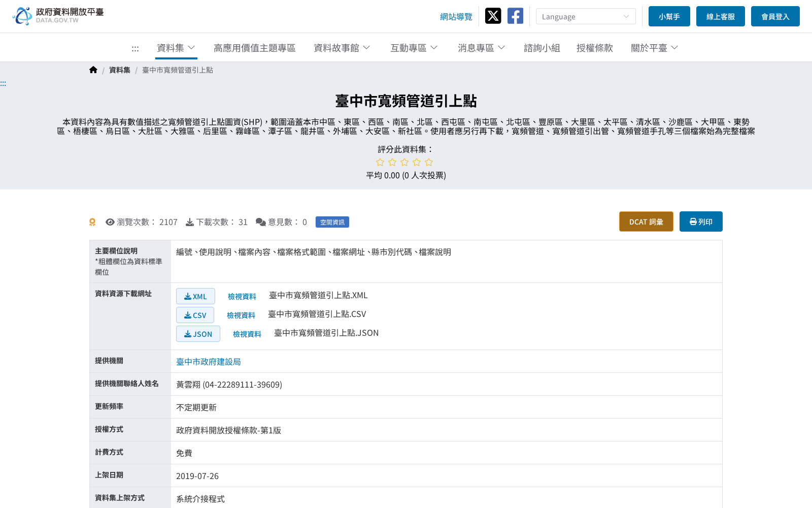Click the download icon beside 下載次數

(190, 222)
